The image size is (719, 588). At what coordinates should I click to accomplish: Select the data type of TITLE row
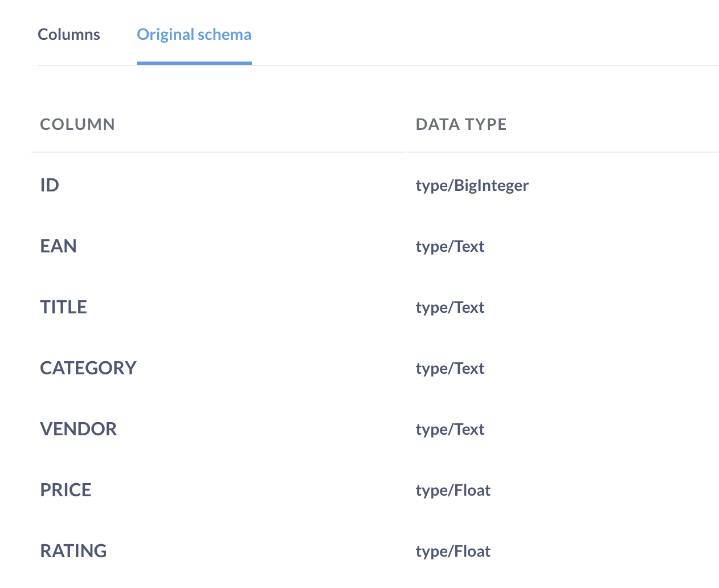coord(450,308)
